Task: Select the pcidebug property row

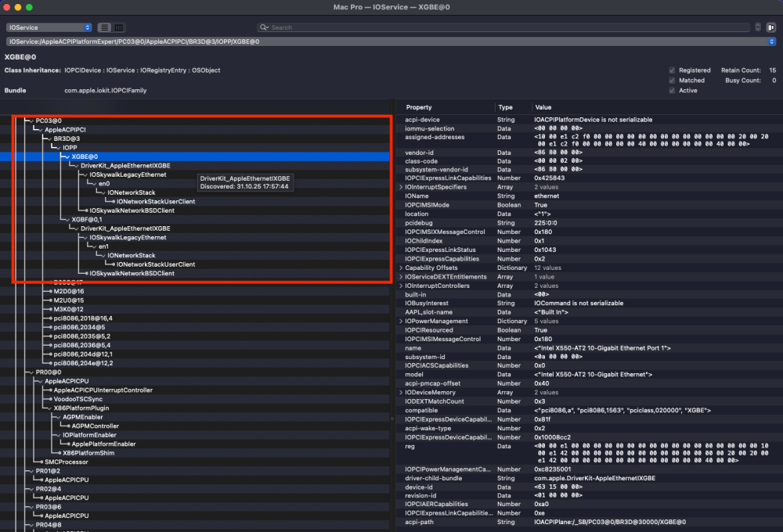Action: 590,223
